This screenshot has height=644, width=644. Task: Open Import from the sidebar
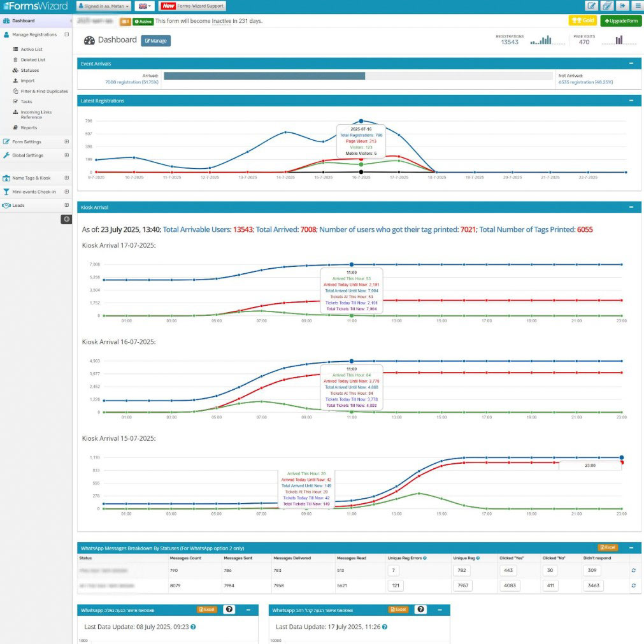click(27, 81)
